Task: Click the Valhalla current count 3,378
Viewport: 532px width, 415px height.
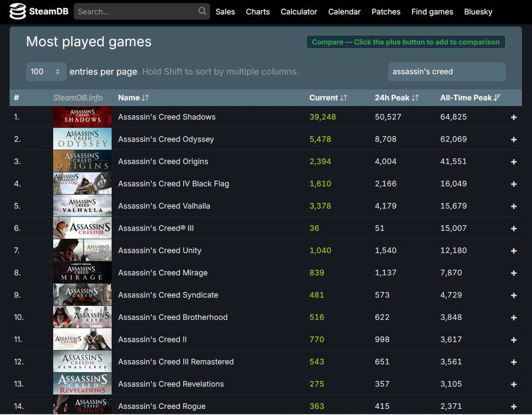Action: (321, 206)
